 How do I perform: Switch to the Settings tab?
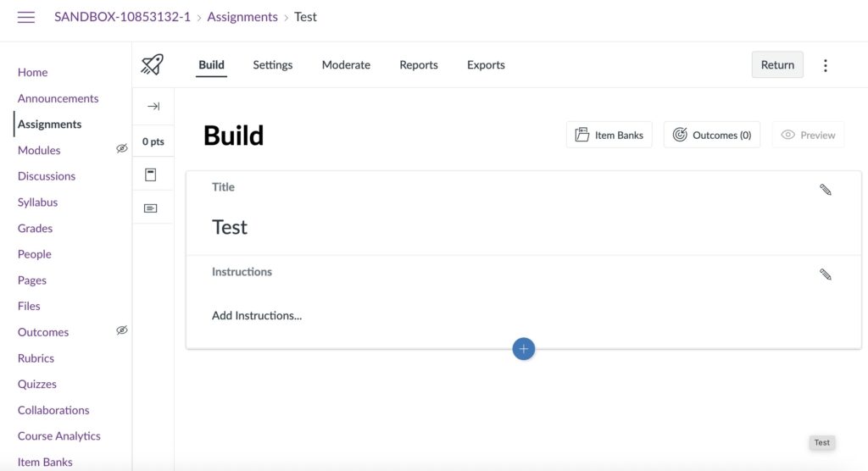coord(272,65)
